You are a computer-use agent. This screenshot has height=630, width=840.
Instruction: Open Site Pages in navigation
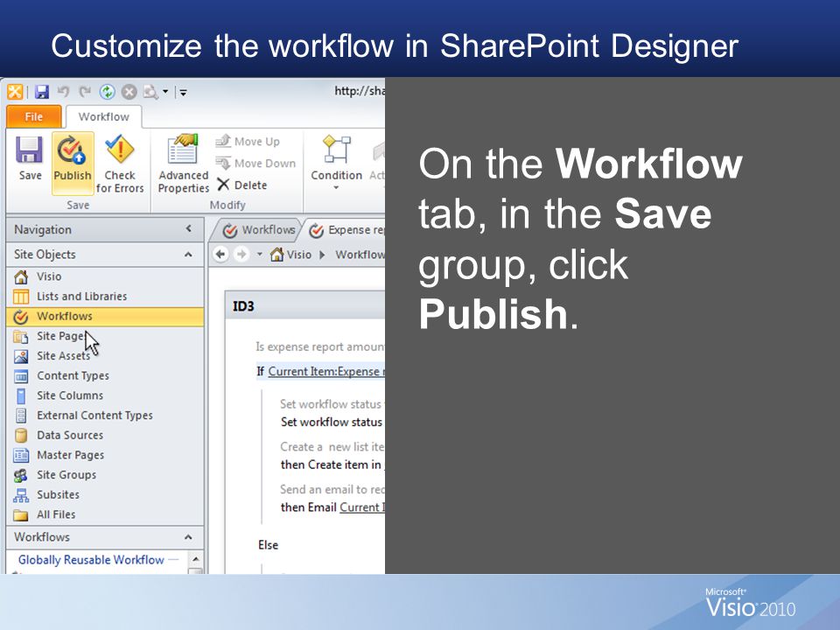pos(105,336)
